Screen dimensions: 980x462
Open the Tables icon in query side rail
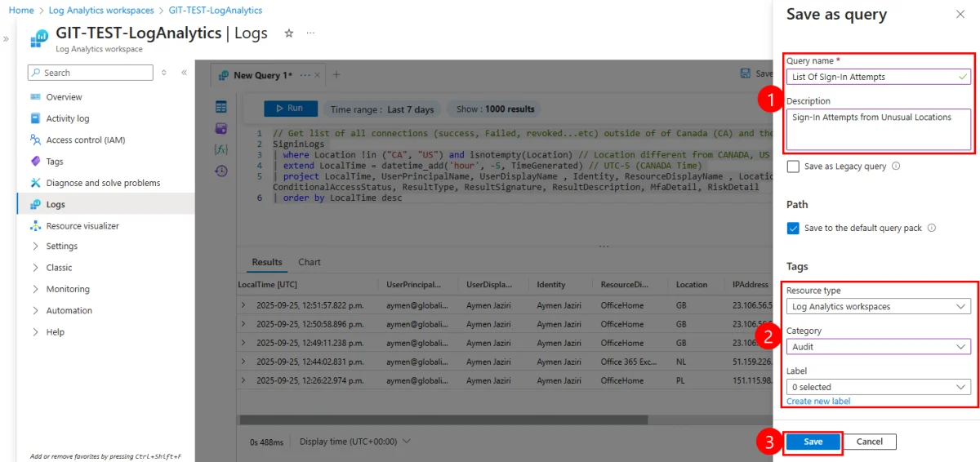tap(220, 107)
